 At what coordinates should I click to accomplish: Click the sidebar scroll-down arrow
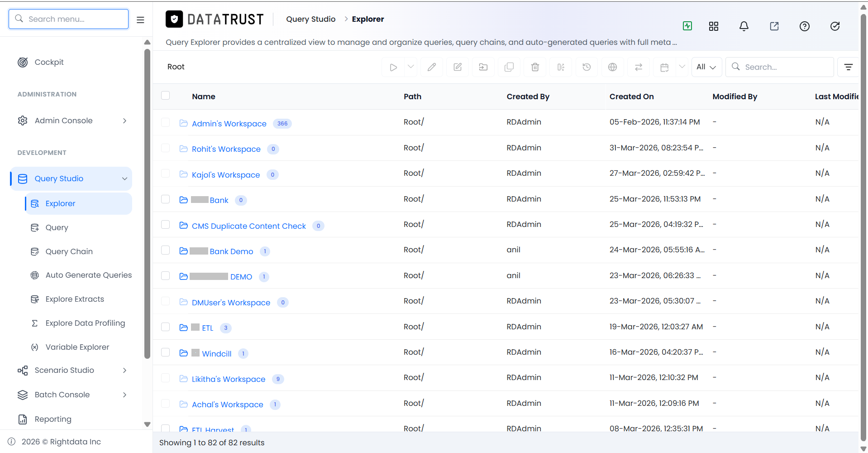147,424
